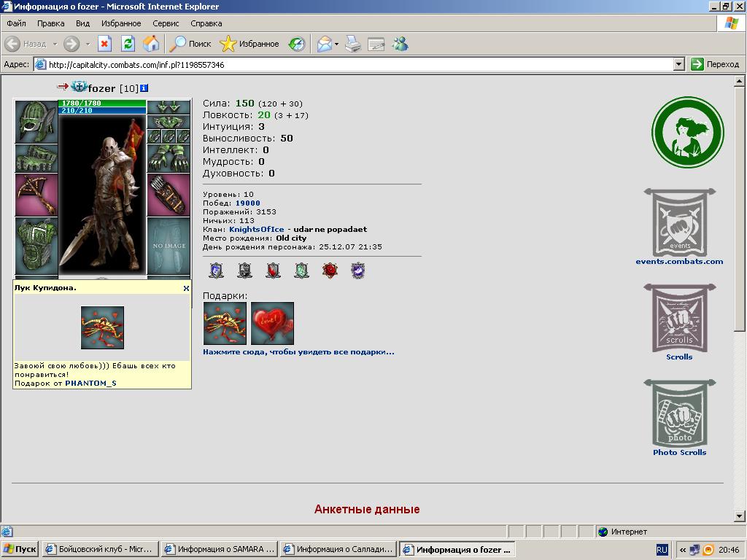Click the Избранное favorites star button

point(249,44)
